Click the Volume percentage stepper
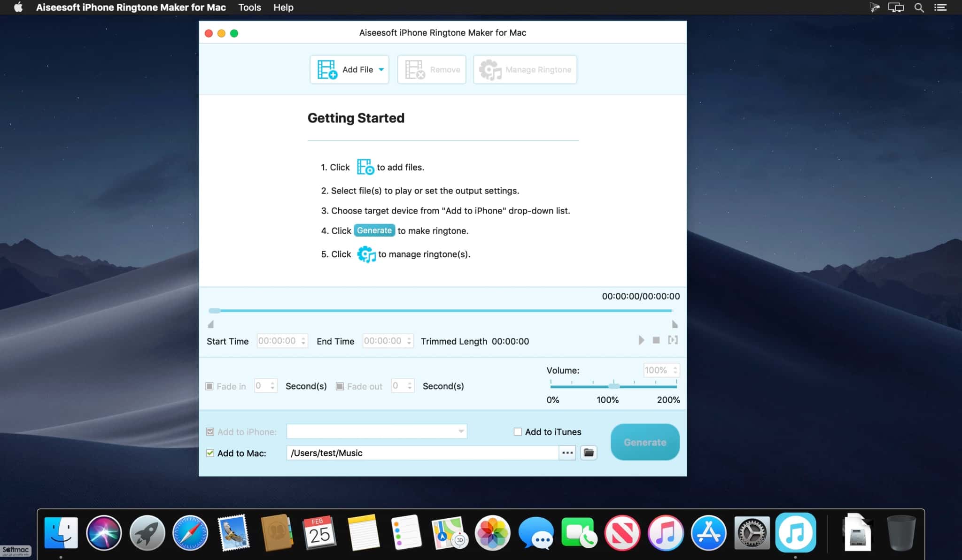 click(675, 370)
